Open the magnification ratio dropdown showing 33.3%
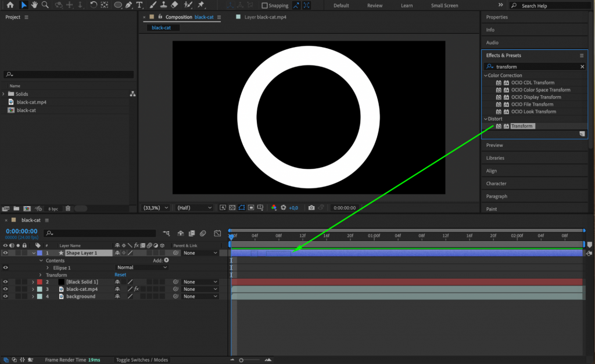This screenshot has height=364, width=595. 155,207
